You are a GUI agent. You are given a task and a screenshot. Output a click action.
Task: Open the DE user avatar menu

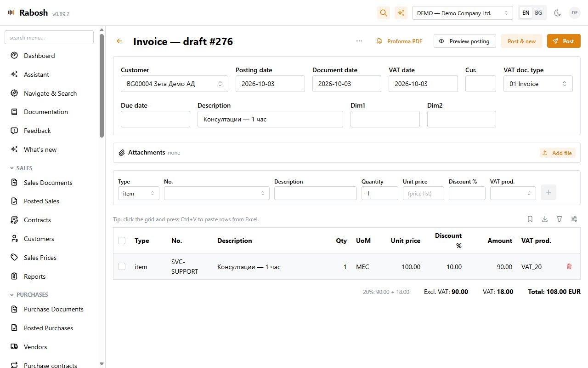[575, 13]
